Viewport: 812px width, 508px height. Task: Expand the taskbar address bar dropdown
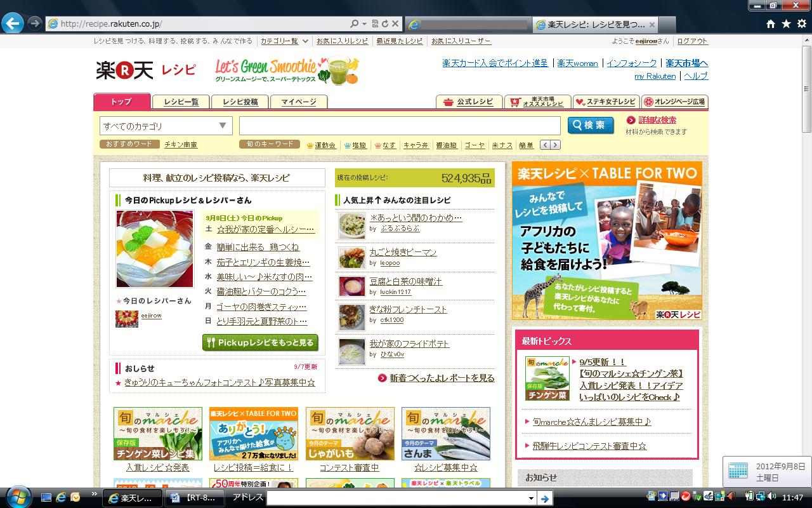531,498
